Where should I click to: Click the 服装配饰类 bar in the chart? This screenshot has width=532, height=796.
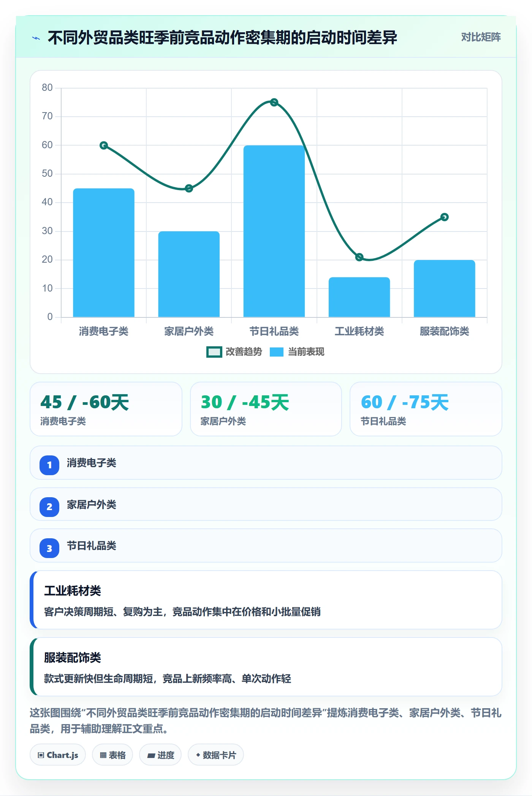click(x=445, y=289)
